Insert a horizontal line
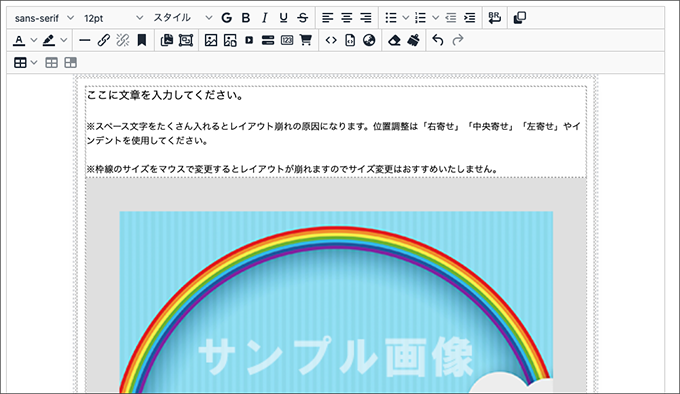 [x=85, y=40]
